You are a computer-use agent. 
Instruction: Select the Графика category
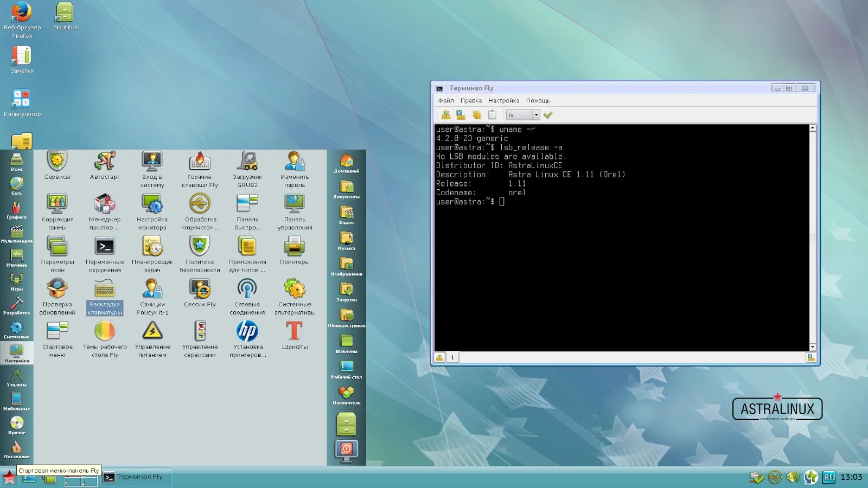click(17, 210)
